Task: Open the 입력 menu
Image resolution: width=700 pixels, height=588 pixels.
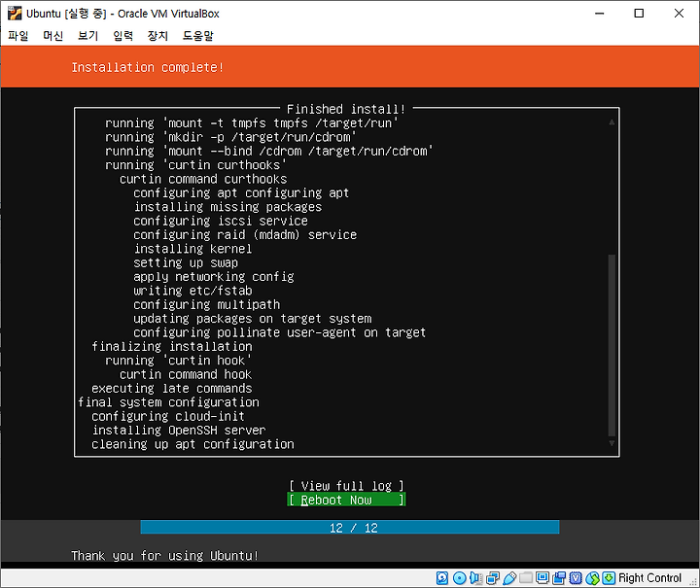Action: 122,36
